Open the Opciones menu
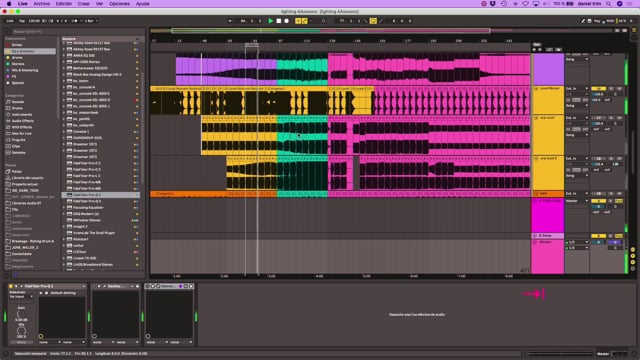640x360 pixels. tap(119, 4)
